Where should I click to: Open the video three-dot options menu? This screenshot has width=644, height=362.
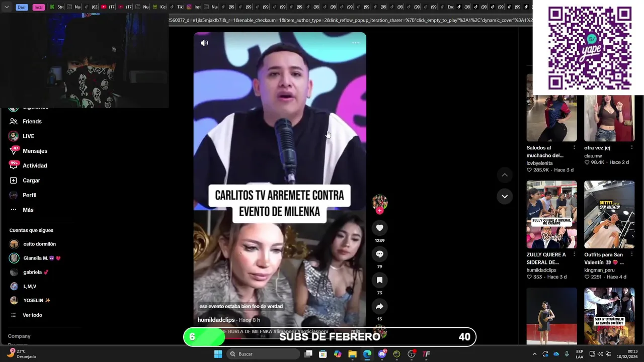[x=355, y=43]
